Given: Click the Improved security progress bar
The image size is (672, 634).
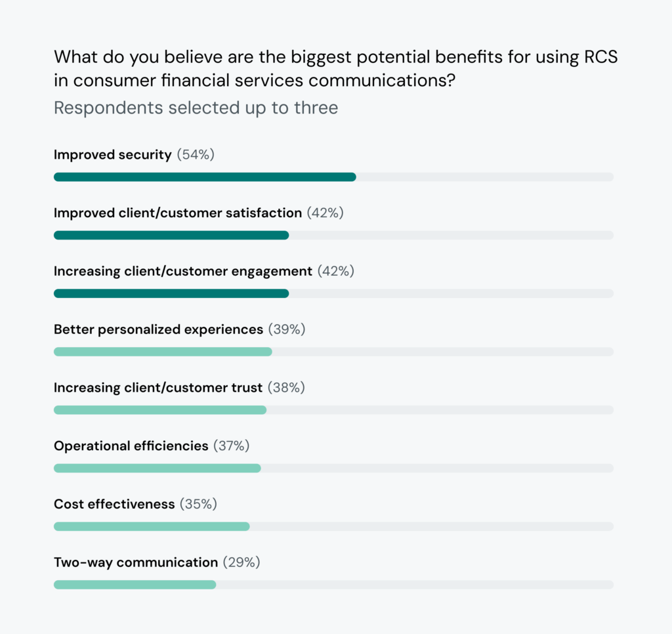Looking at the screenshot, I should pyautogui.click(x=333, y=177).
